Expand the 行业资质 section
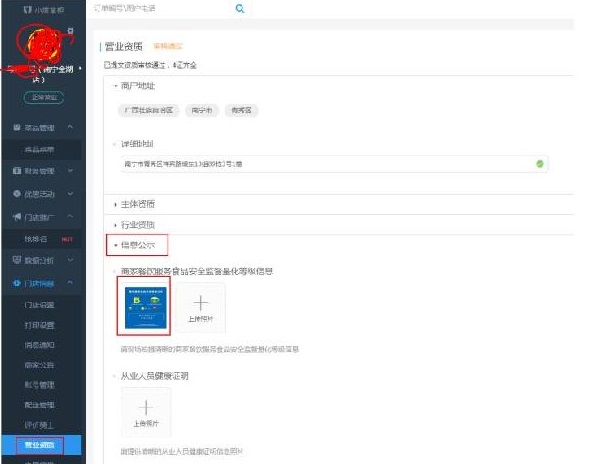This screenshot has height=464, width=603. [137, 225]
